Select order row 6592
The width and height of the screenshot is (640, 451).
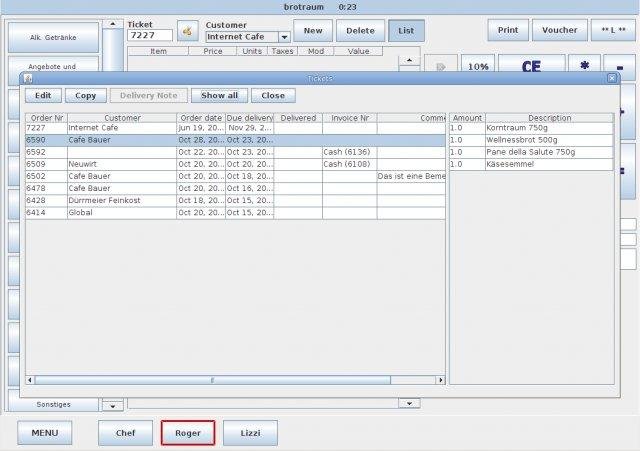(x=236, y=152)
